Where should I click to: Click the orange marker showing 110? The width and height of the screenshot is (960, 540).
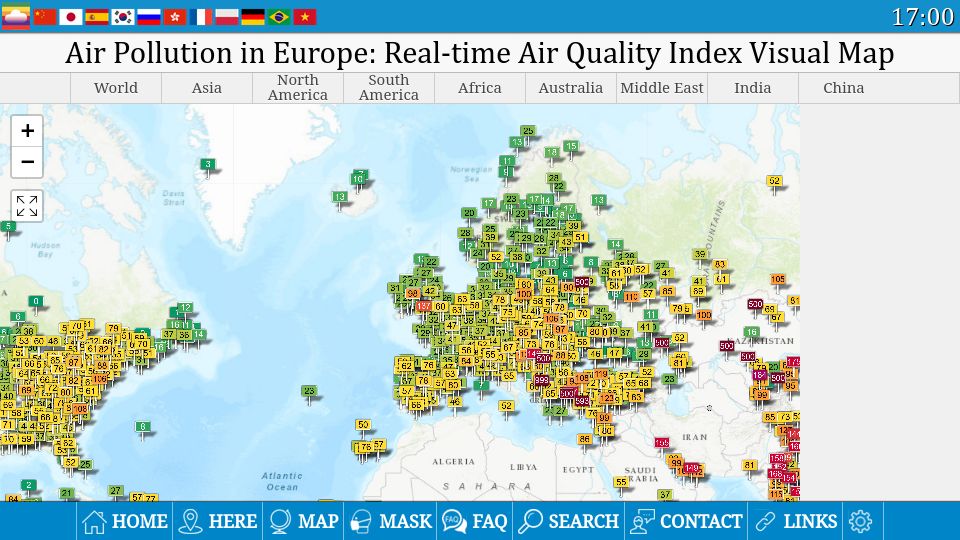(632, 296)
